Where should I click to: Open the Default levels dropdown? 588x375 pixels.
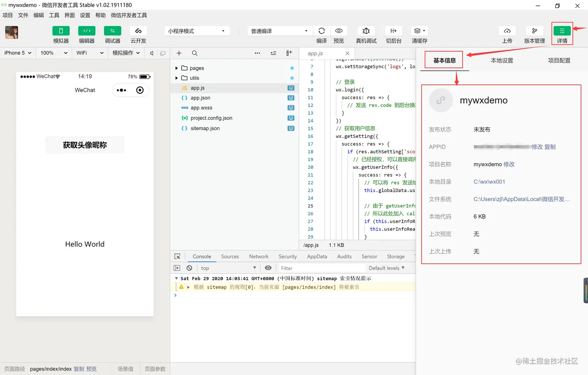pyautogui.click(x=387, y=268)
